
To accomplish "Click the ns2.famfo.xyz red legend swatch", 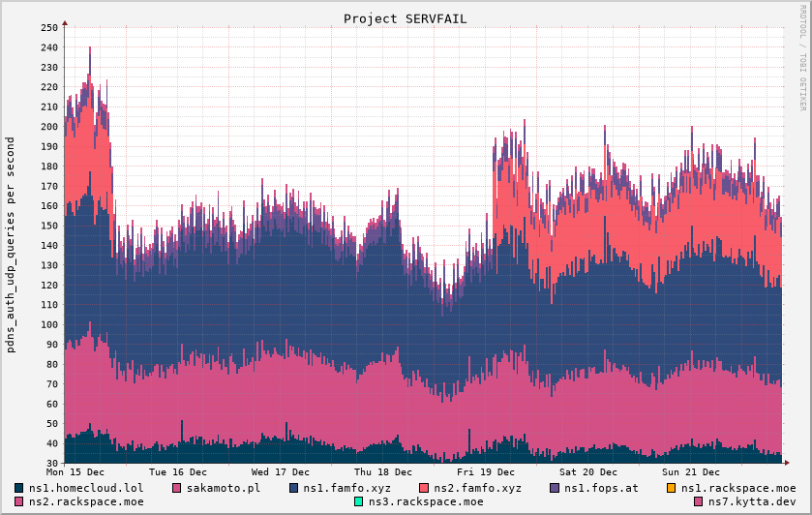I will pos(424,488).
